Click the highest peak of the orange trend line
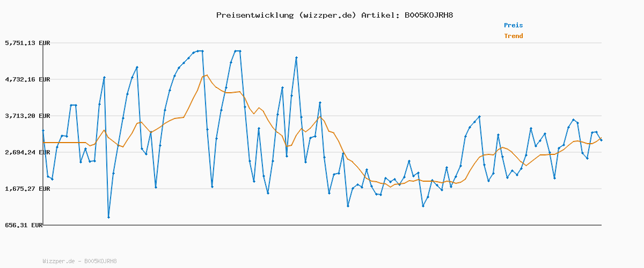 [x=207, y=75]
